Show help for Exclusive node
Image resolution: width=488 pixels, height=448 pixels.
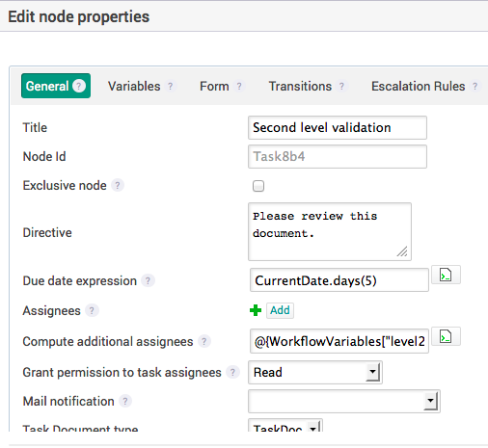118,185
